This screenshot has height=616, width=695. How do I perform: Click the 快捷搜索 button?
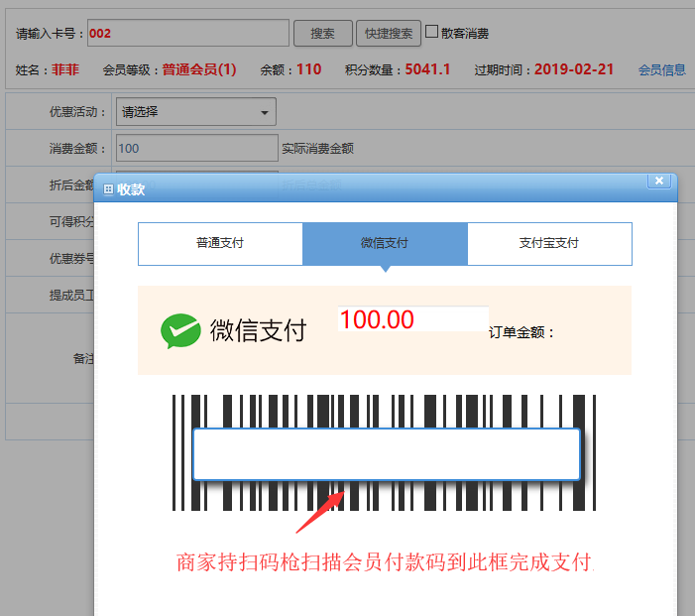coord(389,34)
